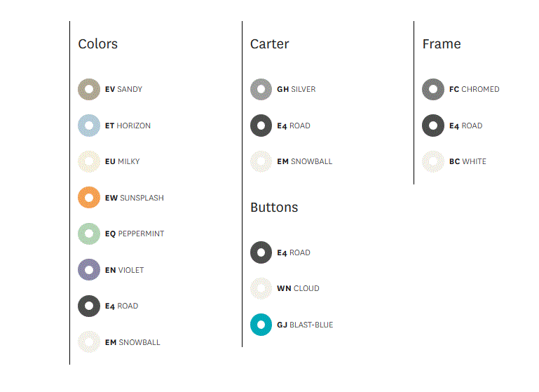Select the GH Silver carter swatch
The height and width of the screenshot is (392, 539).
[261, 89]
